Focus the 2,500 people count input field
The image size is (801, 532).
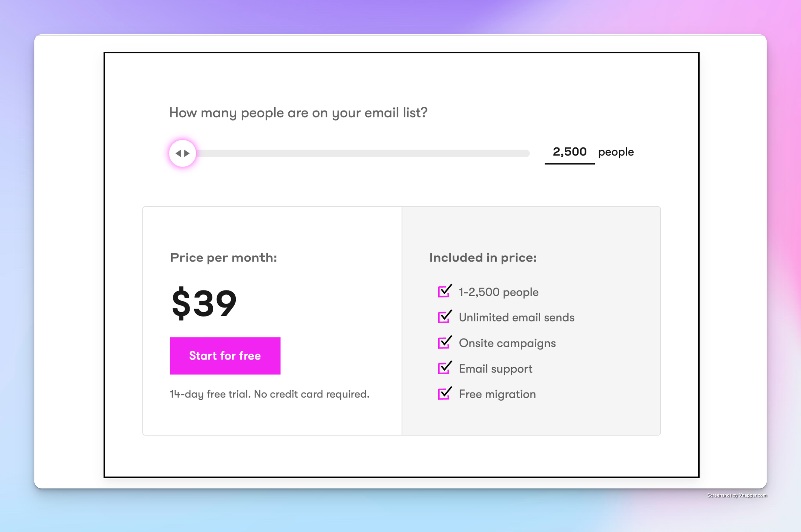(569, 152)
